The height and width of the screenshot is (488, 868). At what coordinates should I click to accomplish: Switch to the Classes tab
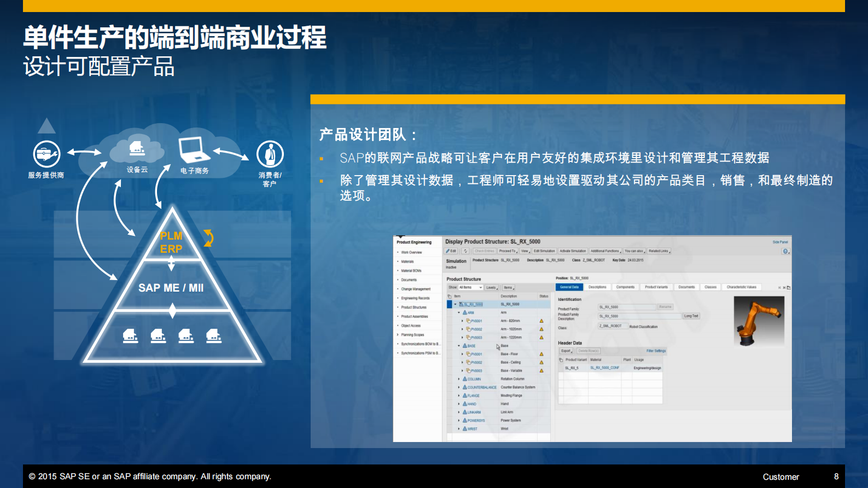(710, 287)
